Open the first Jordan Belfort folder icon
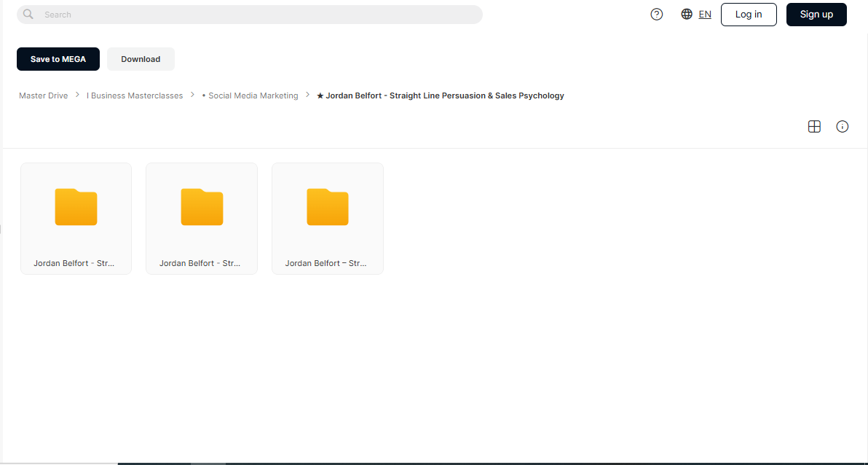868x465 pixels. pos(76,207)
